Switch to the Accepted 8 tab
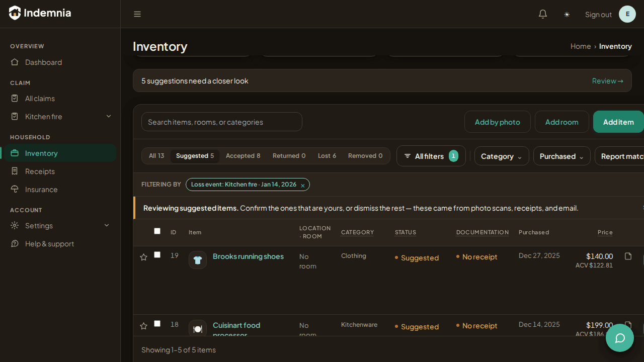Screen dimensions: 644x362 (x=243, y=156)
